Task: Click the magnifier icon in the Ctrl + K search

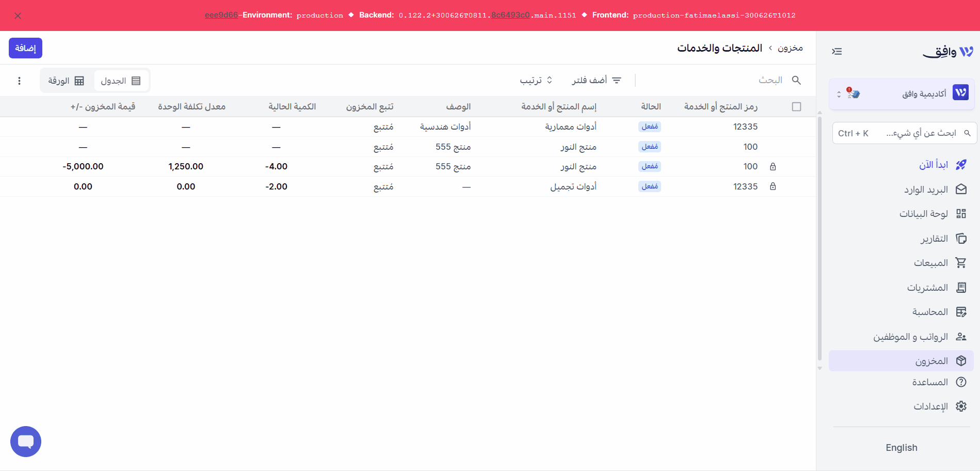Action: tap(967, 133)
